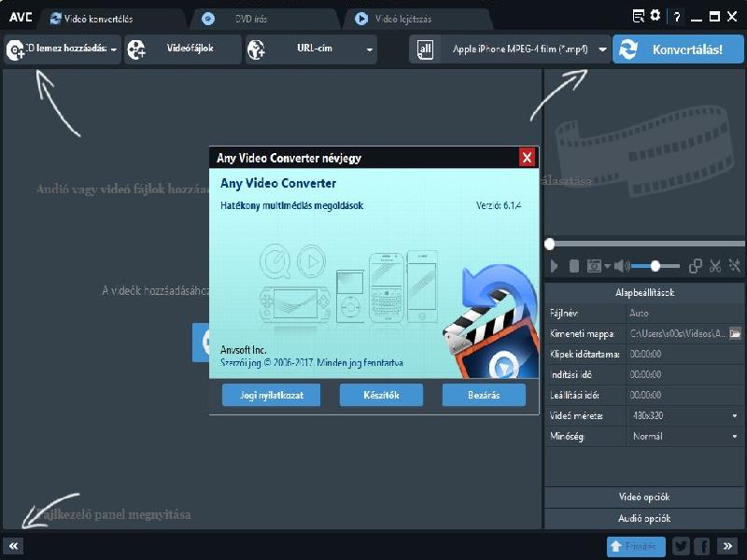
Task: Open Jogi nyilatkozat in the about dialog
Action: (x=271, y=395)
